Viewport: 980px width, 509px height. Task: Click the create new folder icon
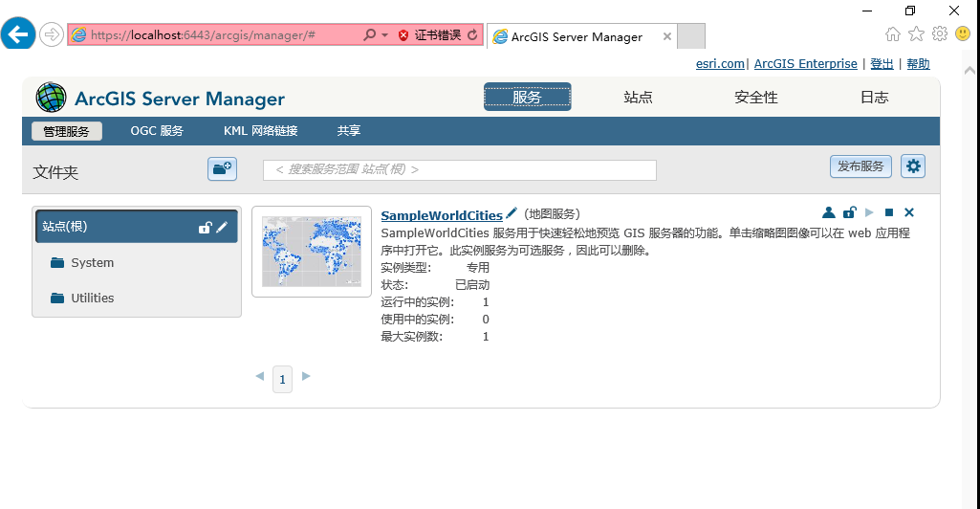click(222, 168)
